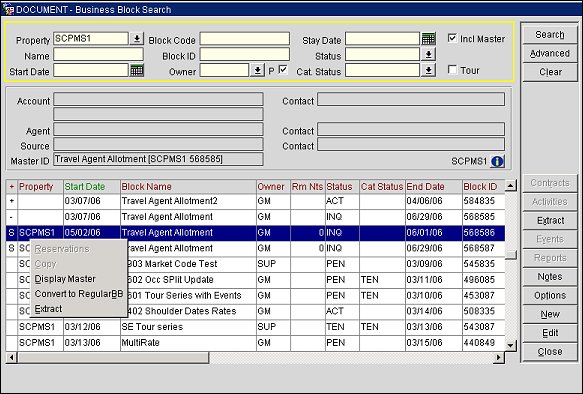Click the Block Code input field
Screen dimensions: 583x394
point(245,39)
